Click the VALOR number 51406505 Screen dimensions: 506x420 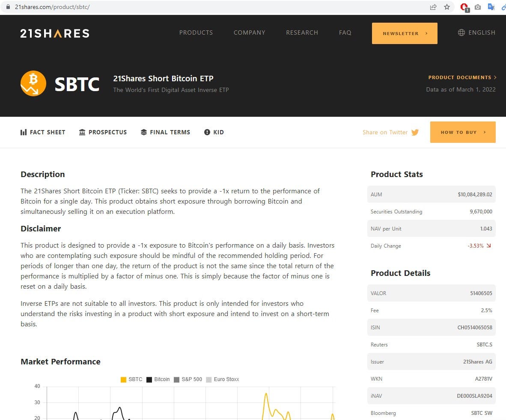tap(481, 293)
